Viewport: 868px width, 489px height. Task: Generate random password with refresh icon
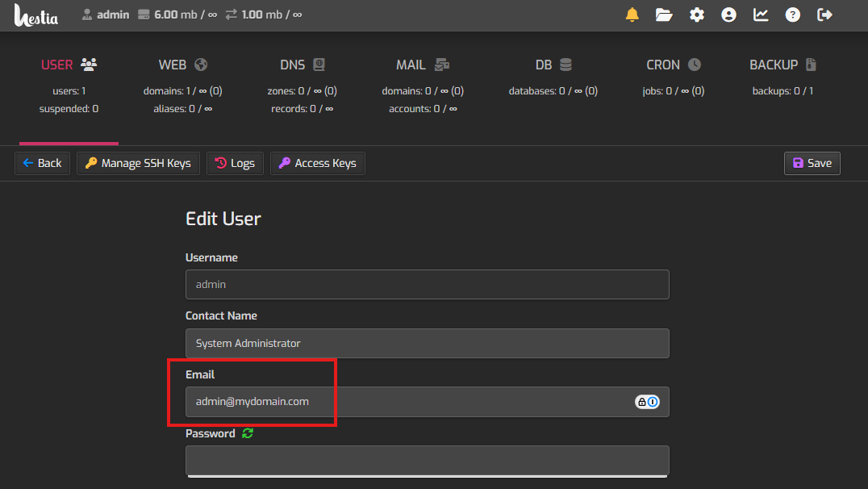[248, 433]
